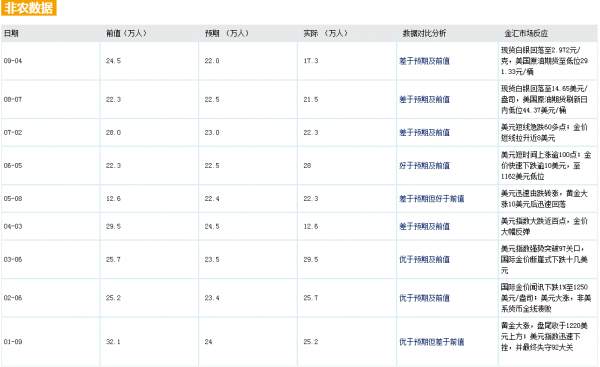Click expected value 22.4 in the 05-08 row
Screen dimensions: 600x367
pyautogui.click(x=212, y=199)
